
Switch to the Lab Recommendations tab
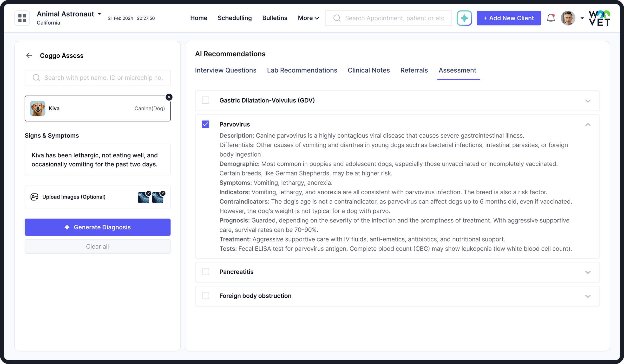click(302, 70)
